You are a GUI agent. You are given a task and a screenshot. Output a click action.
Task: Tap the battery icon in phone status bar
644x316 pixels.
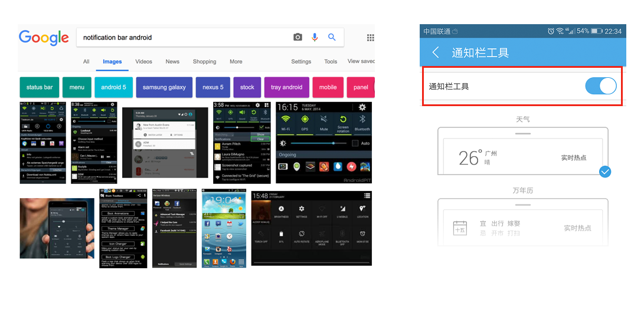coord(596,31)
